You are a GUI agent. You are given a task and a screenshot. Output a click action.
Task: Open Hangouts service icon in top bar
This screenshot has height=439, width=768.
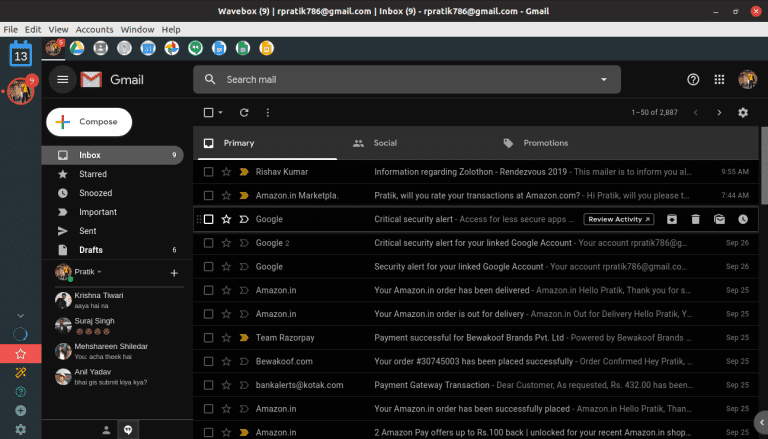click(x=195, y=48)
